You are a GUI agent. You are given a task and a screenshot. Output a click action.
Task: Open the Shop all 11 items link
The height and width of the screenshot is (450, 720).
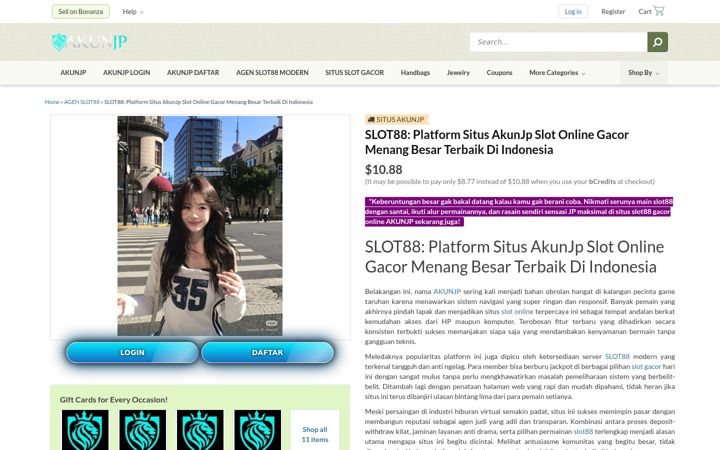coord(315,434)
